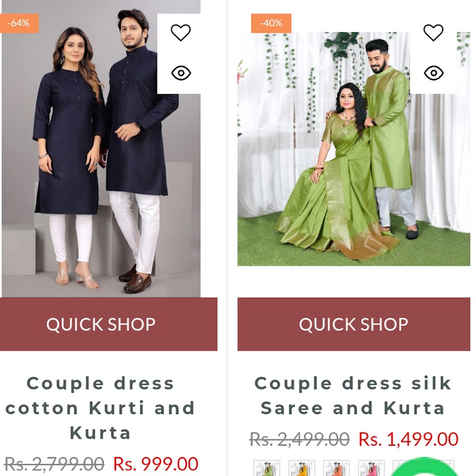Image resolution: width=476 pixels, height=476 pixels.
Task: Click the -40% discount badge
Action: point(271,23)
